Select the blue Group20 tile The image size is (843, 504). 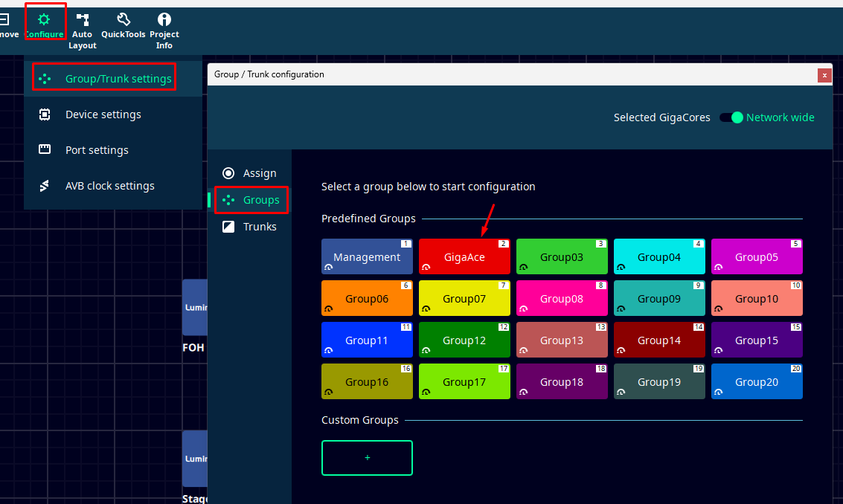757,382
